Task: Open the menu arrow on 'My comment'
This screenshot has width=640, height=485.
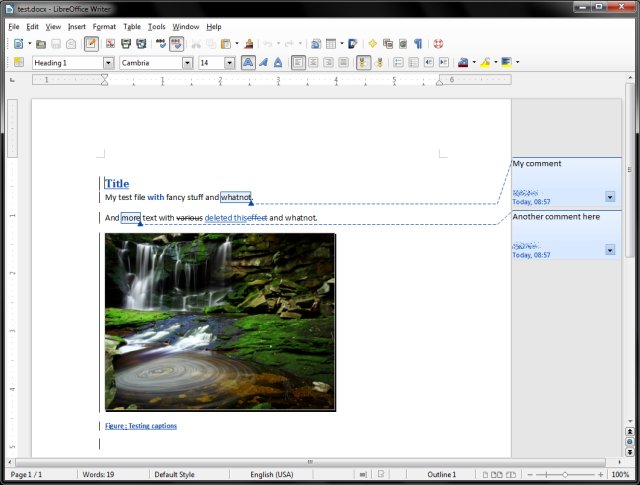Action: pos(610,197)
